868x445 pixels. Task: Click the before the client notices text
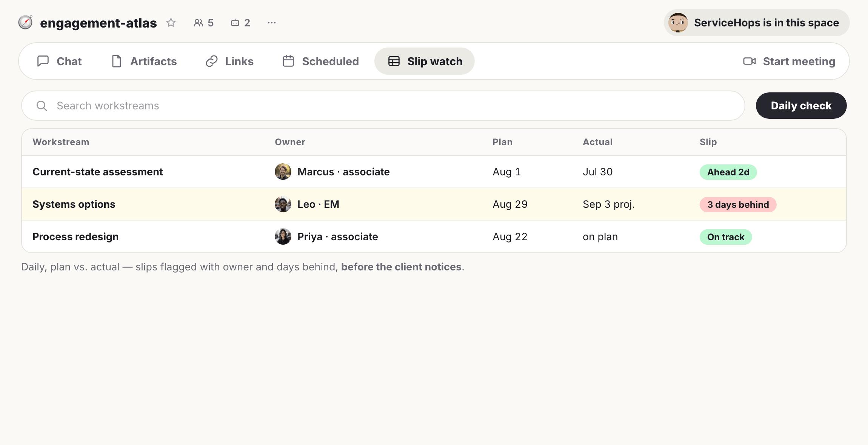[x=401, y=267]
